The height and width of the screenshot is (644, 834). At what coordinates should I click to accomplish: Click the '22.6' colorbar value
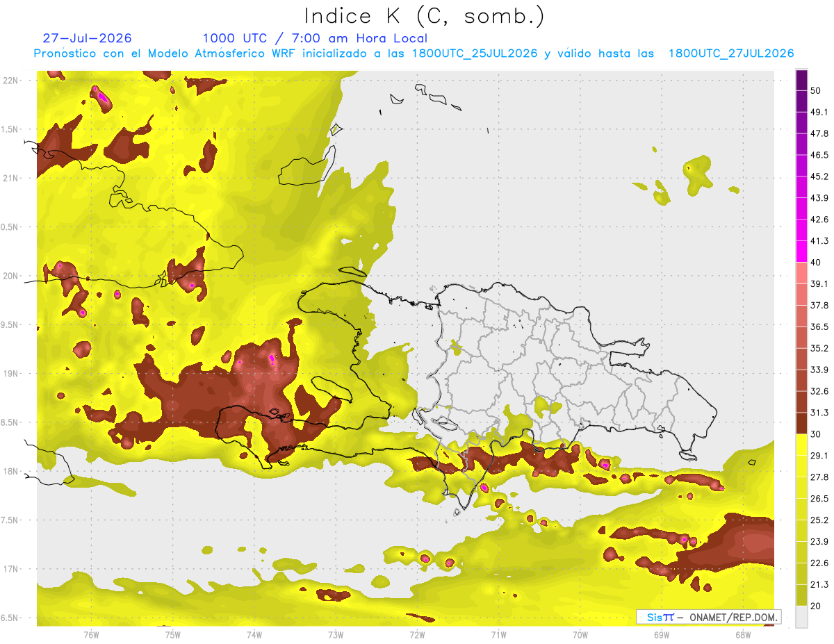(820, 563)
